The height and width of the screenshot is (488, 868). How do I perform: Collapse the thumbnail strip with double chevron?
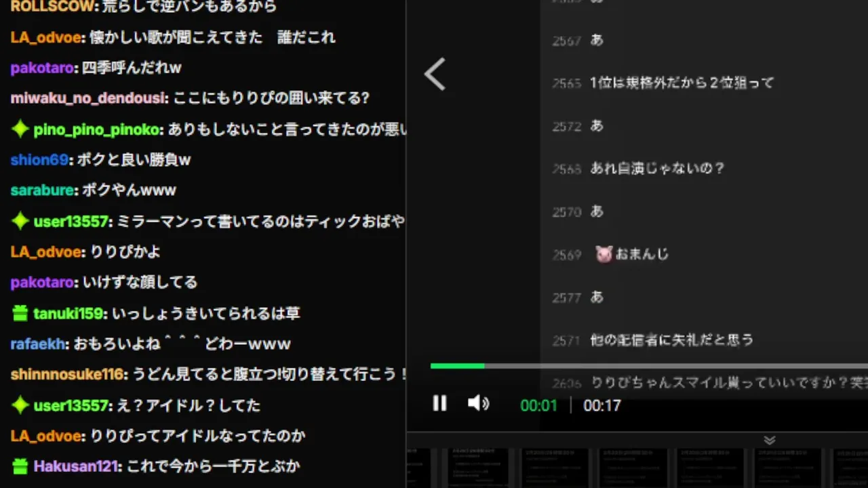point(769,440)
